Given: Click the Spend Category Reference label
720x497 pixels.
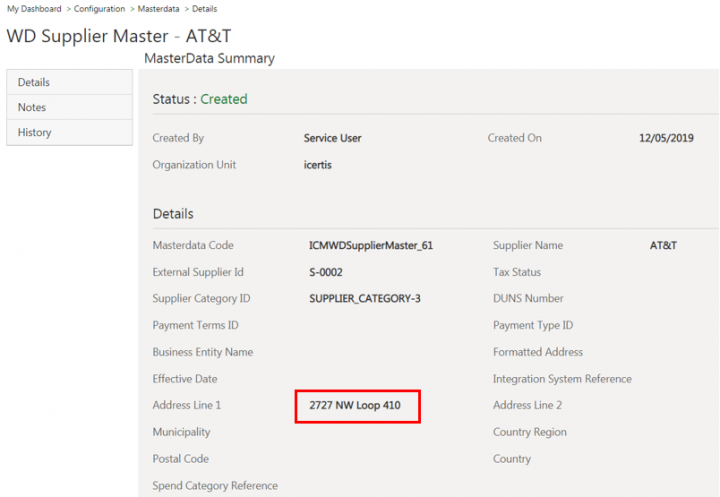Looking at the screenshot, I should (215, 486).
